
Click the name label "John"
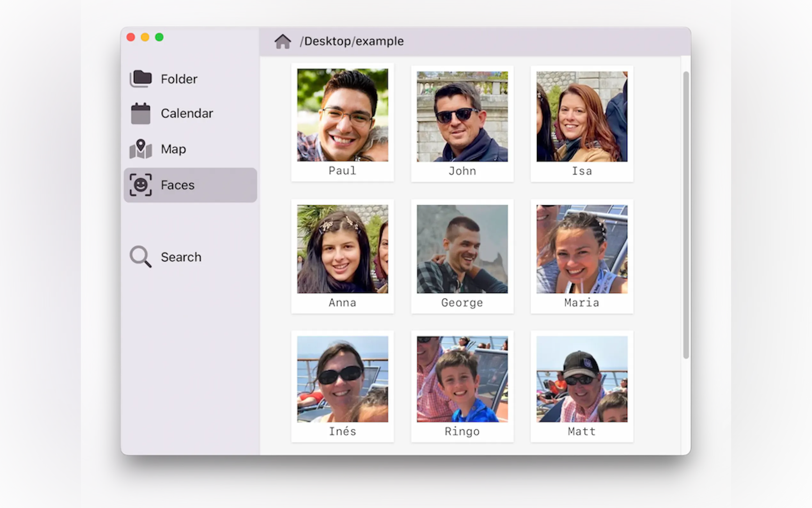pos(462,171)
